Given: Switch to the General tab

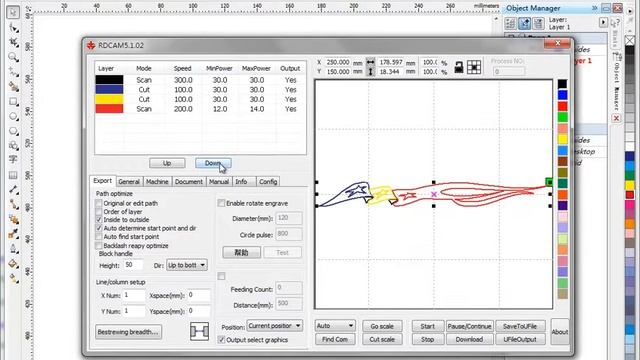Looking at the screenshot, I should (129, 182).
